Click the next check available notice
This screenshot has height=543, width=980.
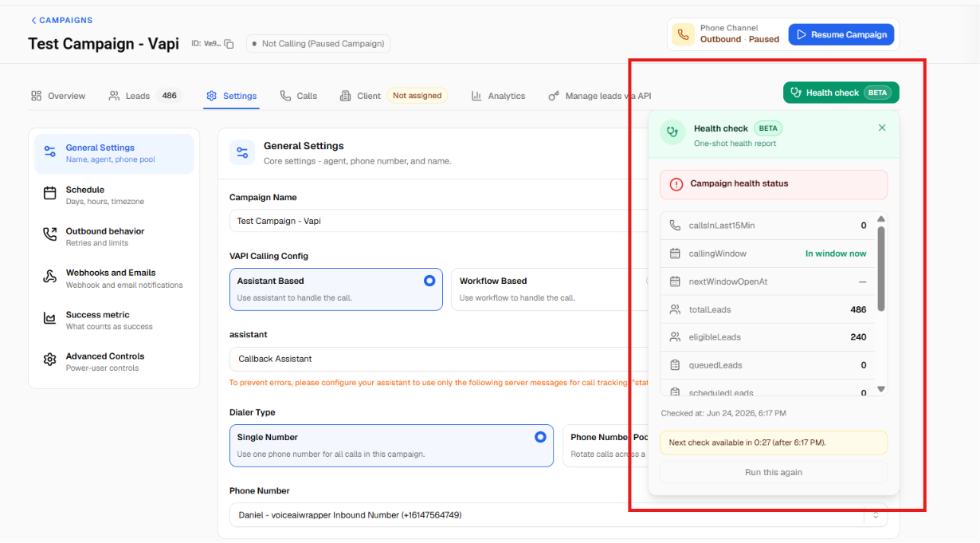(774, 443)
